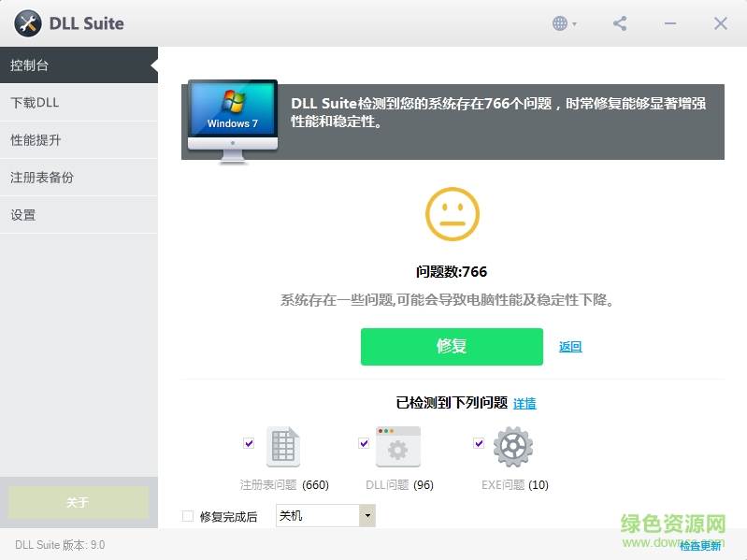Switch to 性能提升 in sidebar
Image resolution: width=747 pixels, height=560 pixels.
pos(79,140)
